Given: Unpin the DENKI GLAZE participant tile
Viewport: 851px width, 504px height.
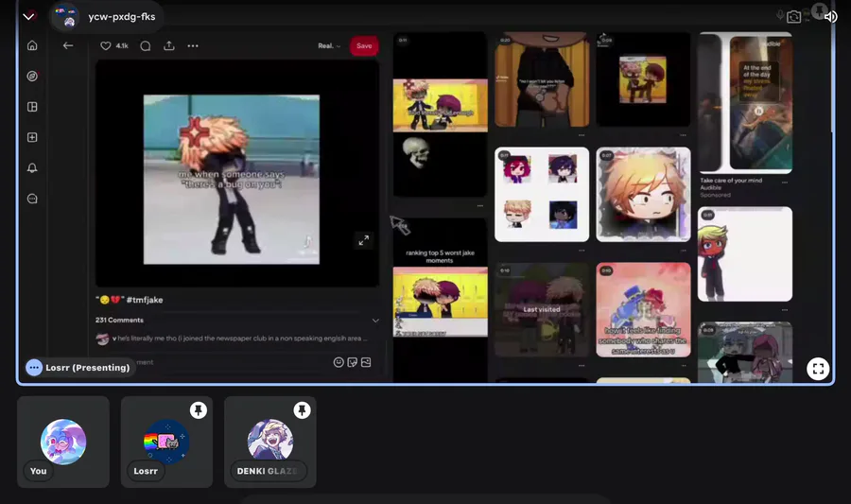Looking at the screenshot, I should click(302, 410).
